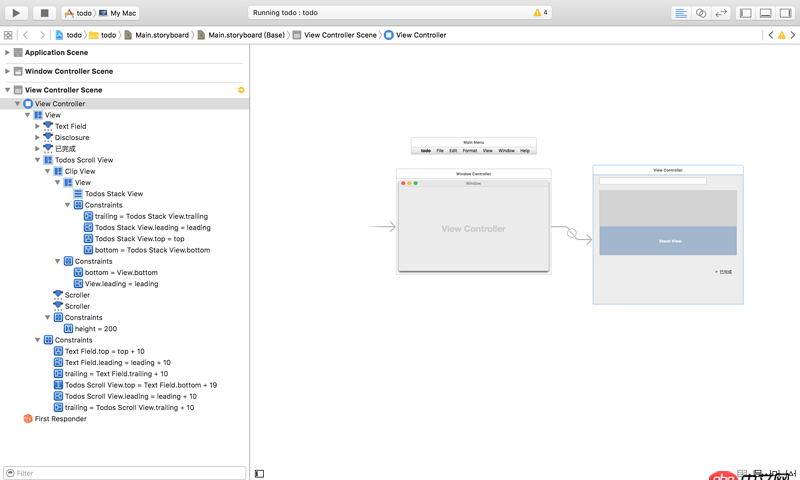Hide the document outline button
800x480 pixels.
[x=259, y=474]
